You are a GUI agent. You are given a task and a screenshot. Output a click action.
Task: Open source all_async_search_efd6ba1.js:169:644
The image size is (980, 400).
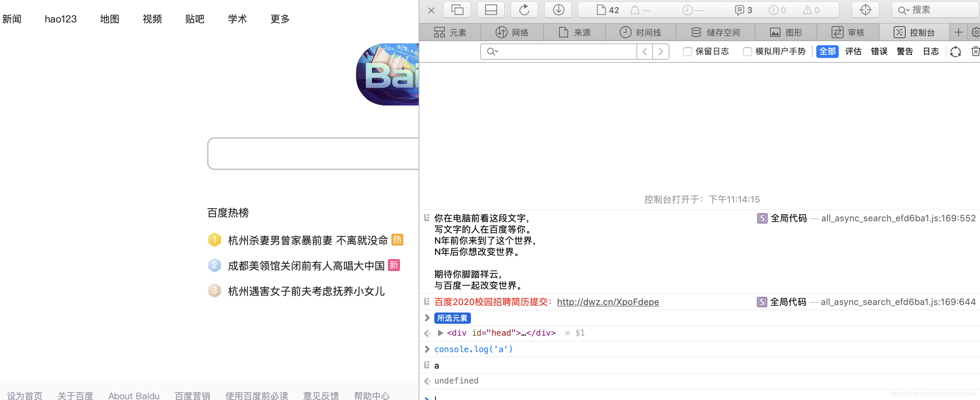[x=898, y=302]
